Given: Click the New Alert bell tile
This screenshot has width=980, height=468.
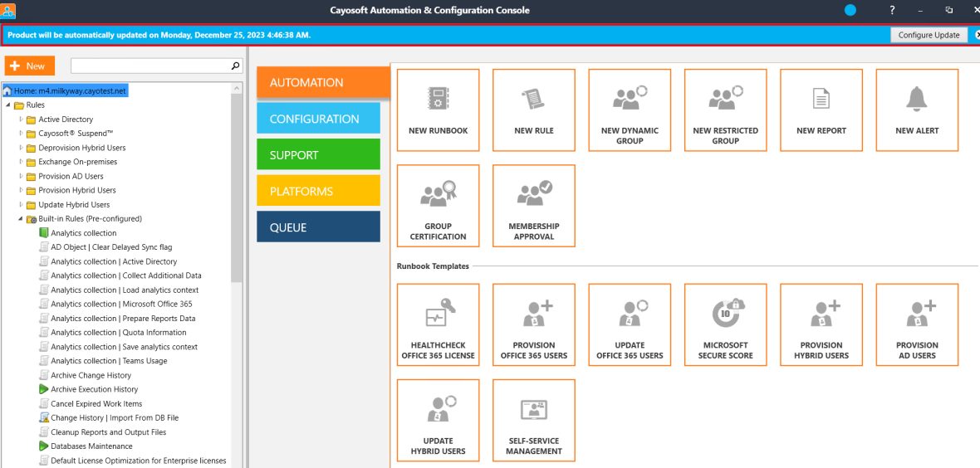Looking at the screenshot, I should (x=917, y=110).
